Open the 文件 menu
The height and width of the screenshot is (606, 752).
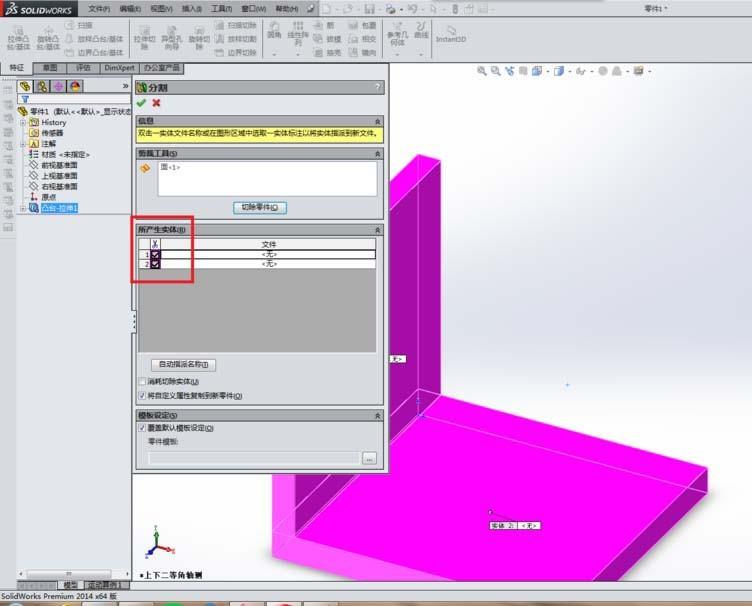[x=99, y=9]
